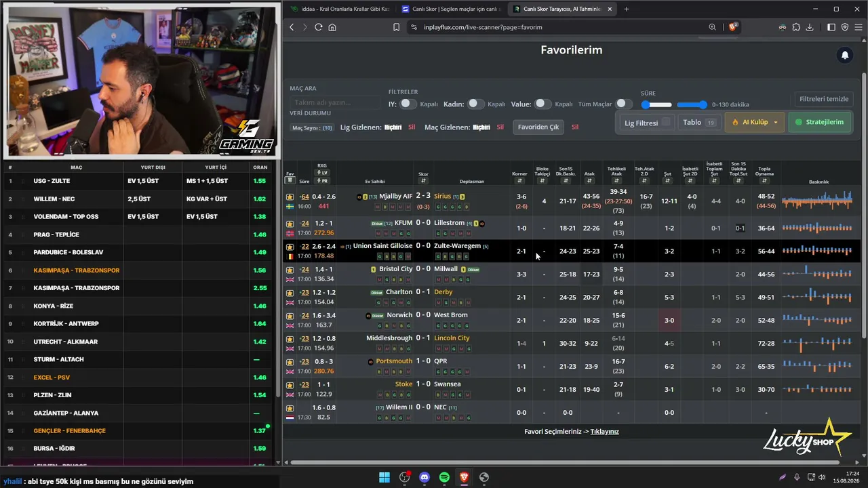Sort the Topla Oynama column
Image resolution: width=868 pixels, height=488 pixels.
(x=764, y=181)
